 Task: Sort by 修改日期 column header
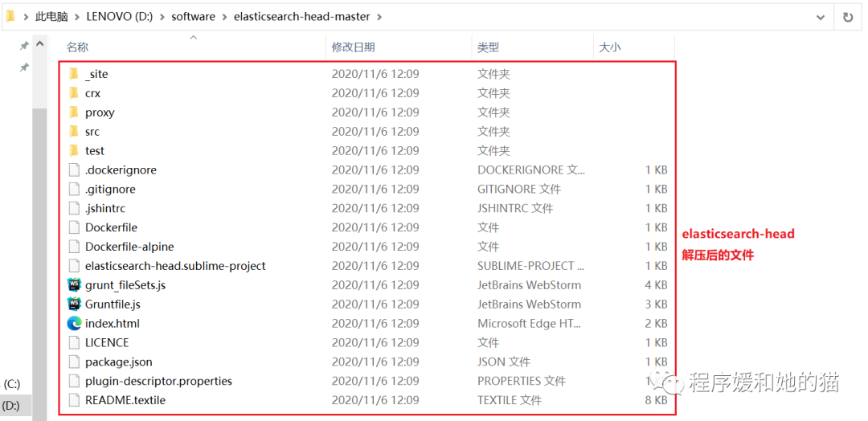point(353,47)
